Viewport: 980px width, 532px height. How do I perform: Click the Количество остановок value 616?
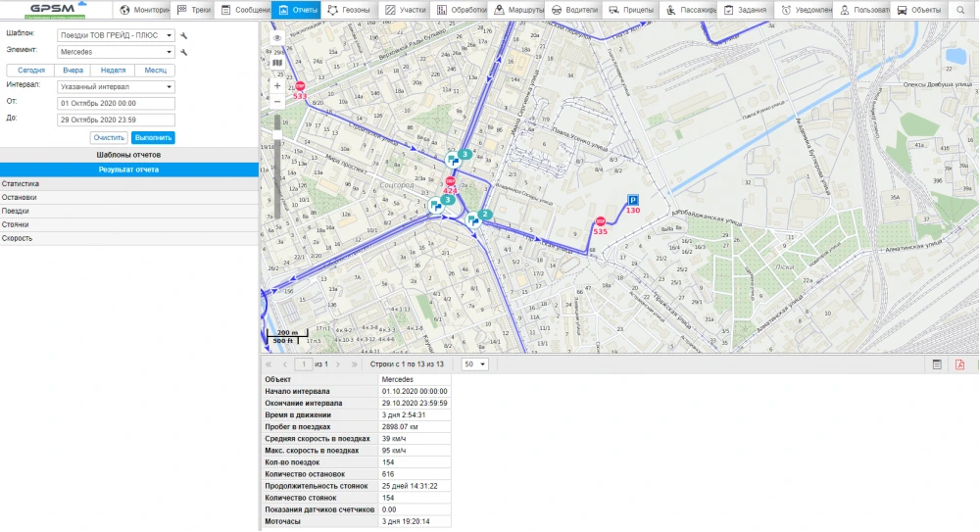387,474
